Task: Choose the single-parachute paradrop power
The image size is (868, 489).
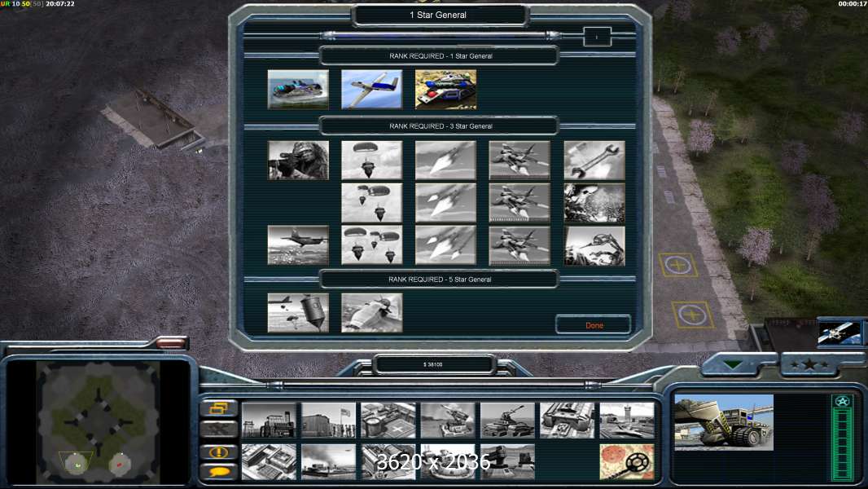Action: point(371,160)
